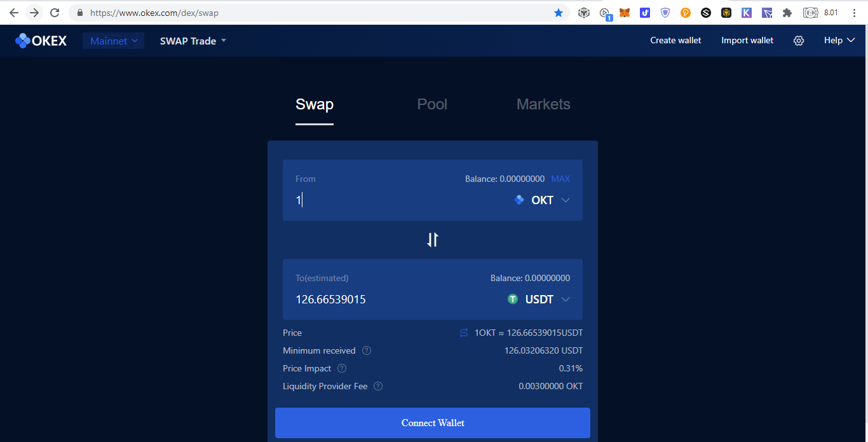Open the USDT token selector
The height and width of the screenshot is (442, 868).
pos(539,300)
